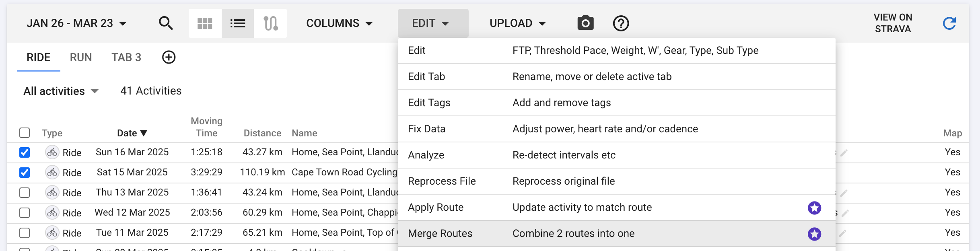Image resolution: width=980 pixels, height=251 pixels.
Task: Sort by the Date column header
Action: (x=132, y=133)
